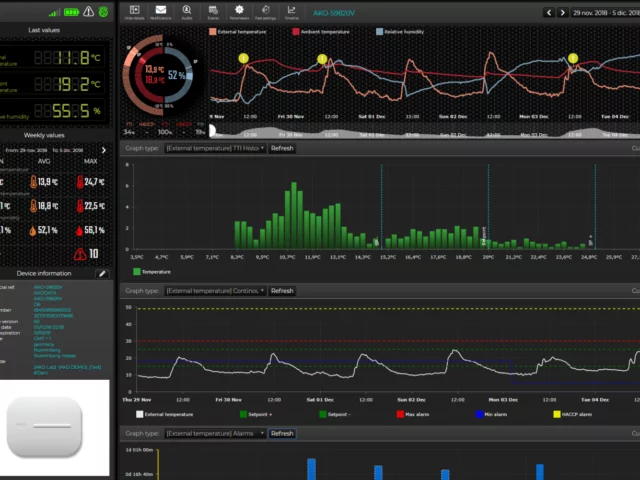The image size is (640, 480).
Task: Advance weekly values with right chevron
Action: [104, 150]
